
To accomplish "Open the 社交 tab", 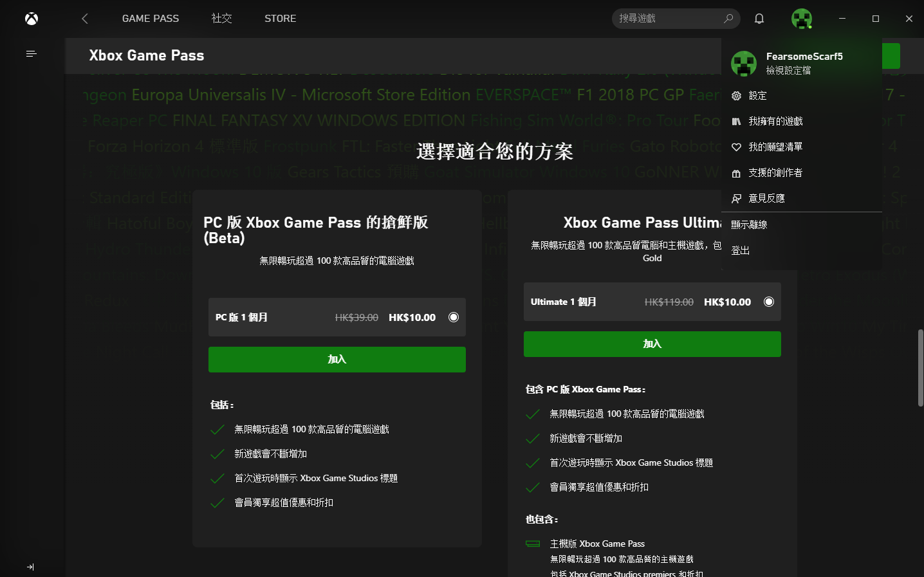I will 221,19.
